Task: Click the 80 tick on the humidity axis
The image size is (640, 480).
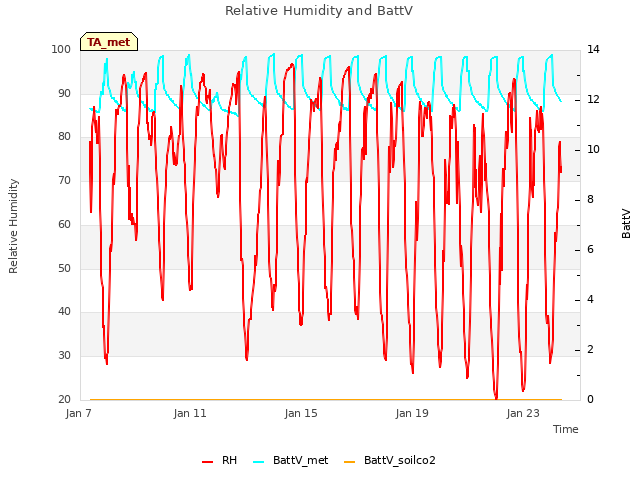Action: coord(64,137)
